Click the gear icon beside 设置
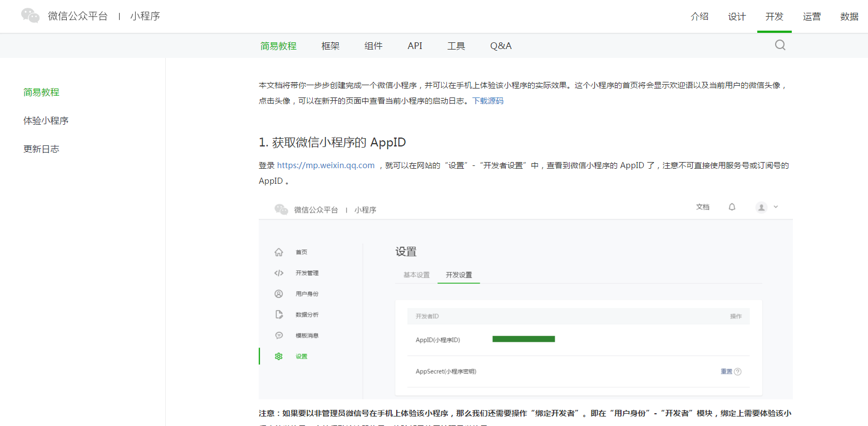Image resolution: width=868 pixels, height=426 pixels. 279,356
